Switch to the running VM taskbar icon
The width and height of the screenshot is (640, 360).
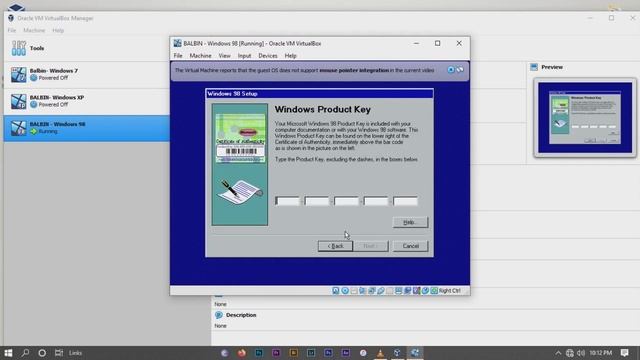415,353
